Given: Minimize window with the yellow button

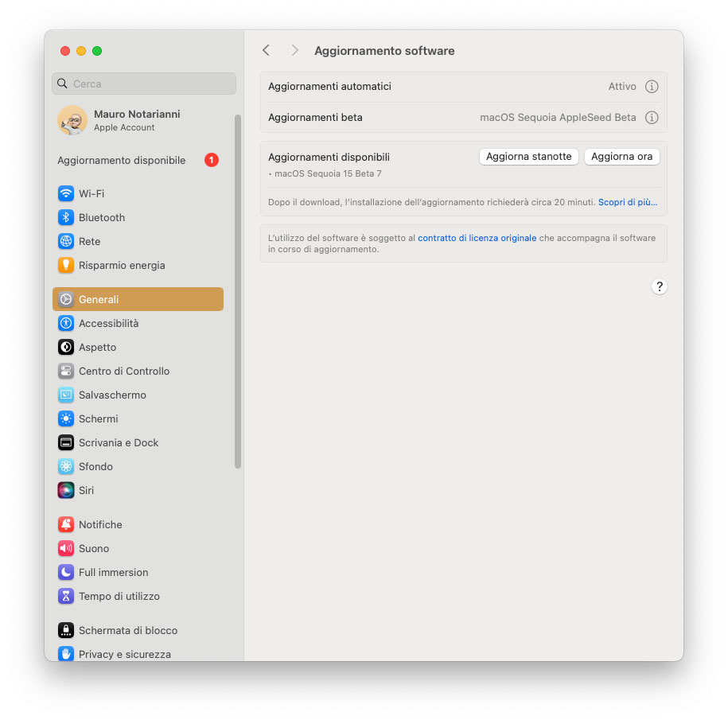Looking at the screenshot, I should pyautogui.click(x=81, y=51).
